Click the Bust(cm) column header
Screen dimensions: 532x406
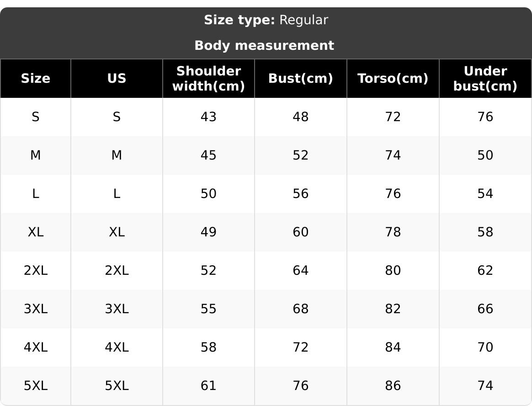pos(301,79)
